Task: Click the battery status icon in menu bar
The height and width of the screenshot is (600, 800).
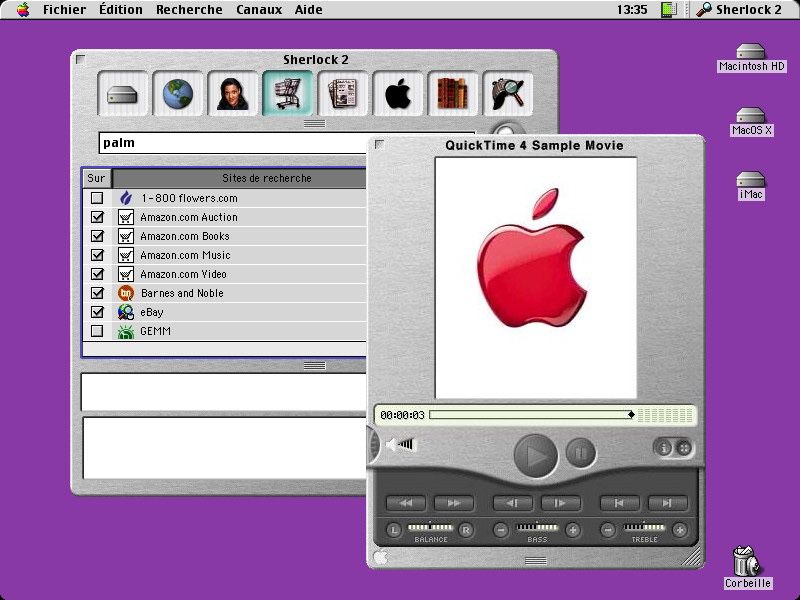Action: coord(668,9)
